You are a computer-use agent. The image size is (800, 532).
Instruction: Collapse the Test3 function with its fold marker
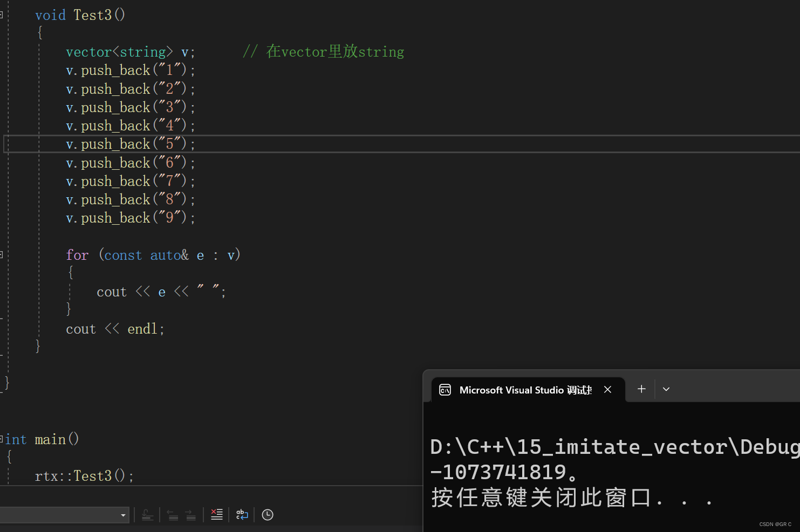[x=2, y=15]
